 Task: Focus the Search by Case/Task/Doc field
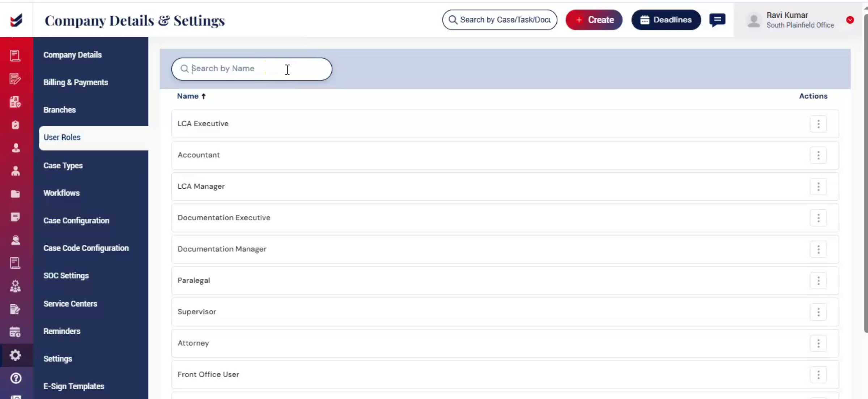[499, 20]
